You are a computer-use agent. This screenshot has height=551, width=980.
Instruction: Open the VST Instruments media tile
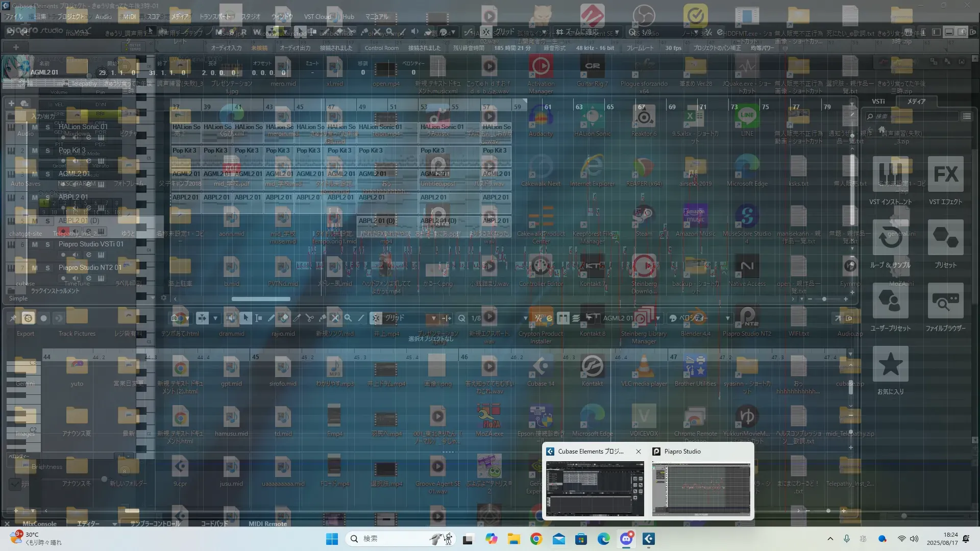[890, 175]
